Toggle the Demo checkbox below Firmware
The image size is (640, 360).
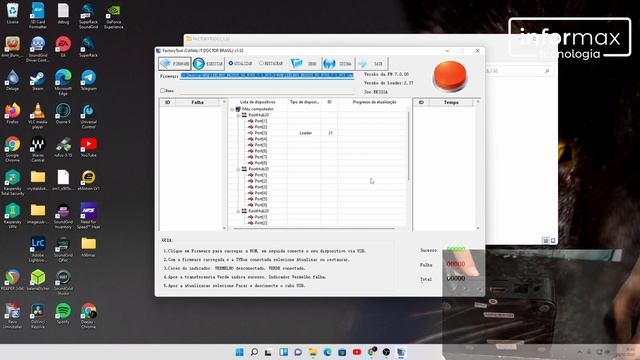pos(162,91)
